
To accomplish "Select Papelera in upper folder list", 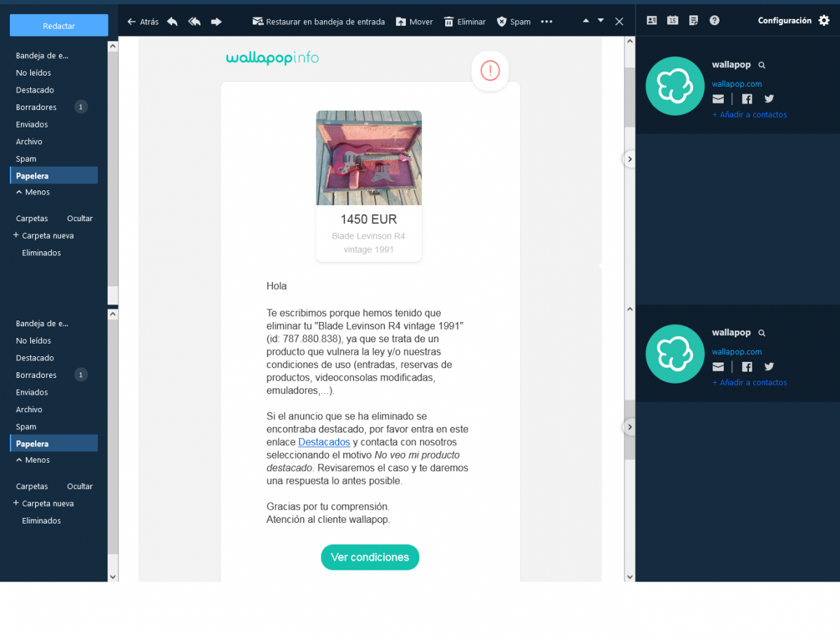I will pyautogui.click(x=53, y=176).
